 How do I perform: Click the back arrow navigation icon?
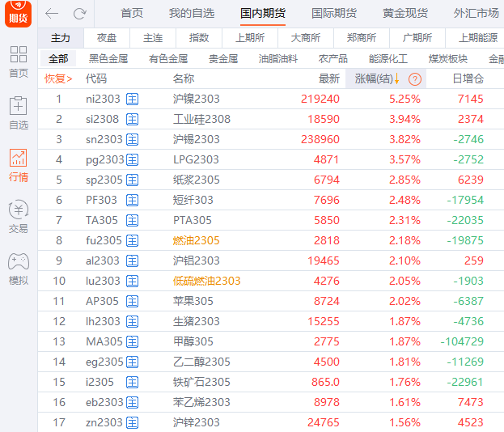click(52, 14)
